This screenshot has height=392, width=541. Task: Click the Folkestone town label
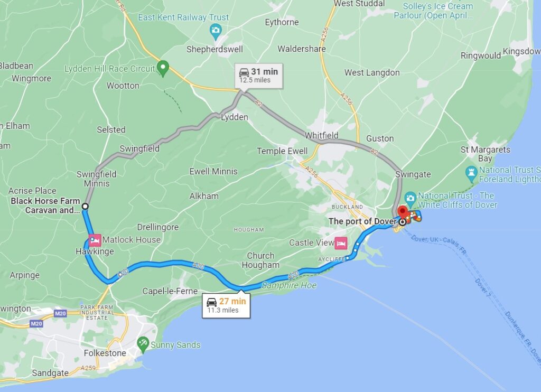105,353
